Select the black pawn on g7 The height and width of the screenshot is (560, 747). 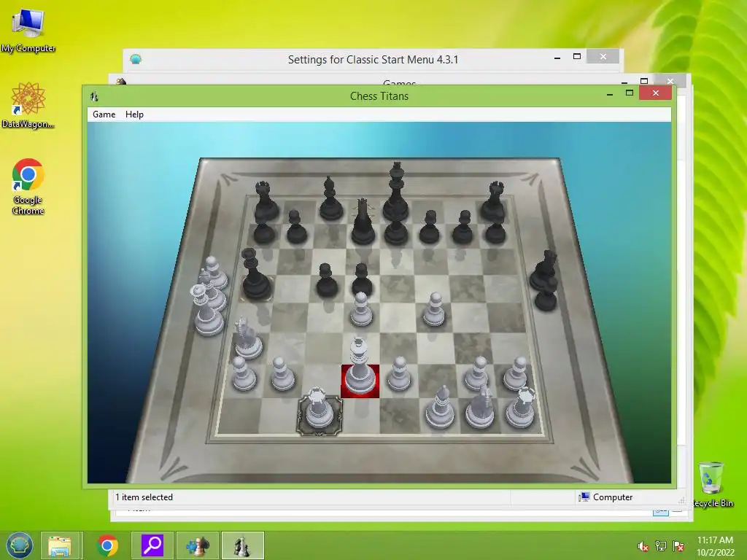[x=462, y=227]
